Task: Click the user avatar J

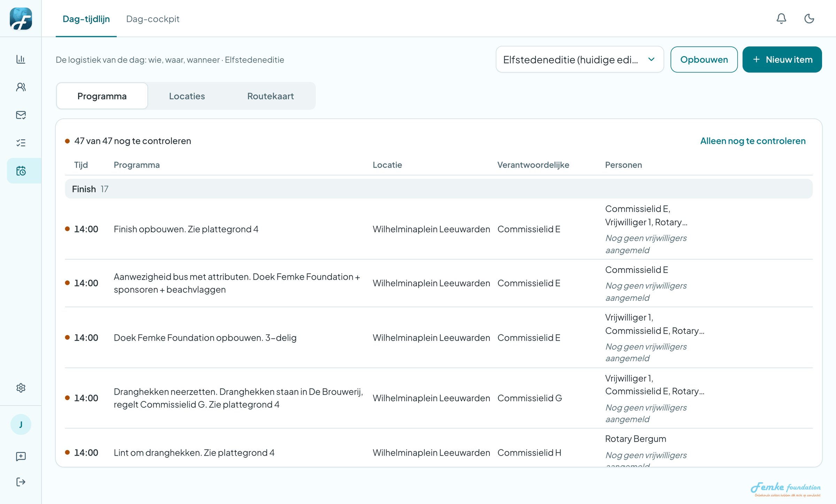Action: pos(21,424)
